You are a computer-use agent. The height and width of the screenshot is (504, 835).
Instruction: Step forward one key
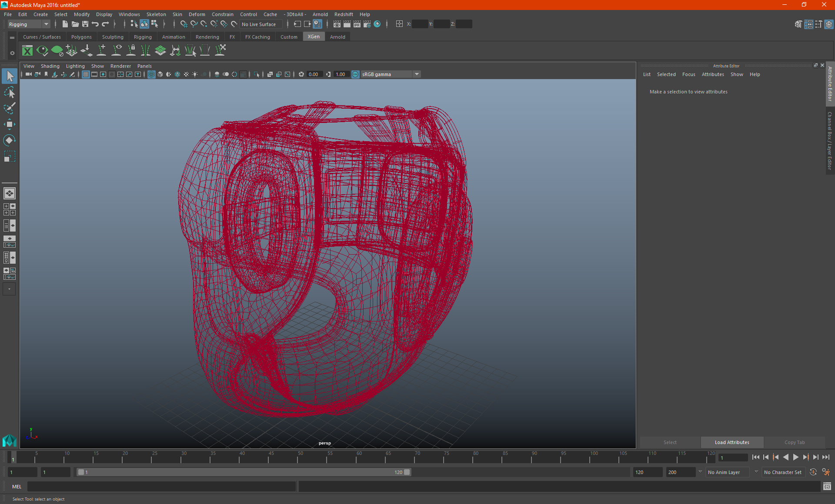806,457
